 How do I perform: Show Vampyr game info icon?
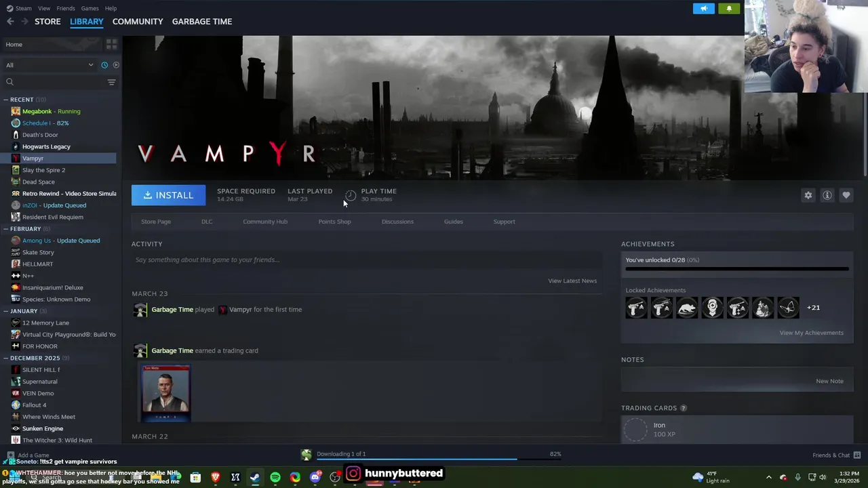pos(827,195)
